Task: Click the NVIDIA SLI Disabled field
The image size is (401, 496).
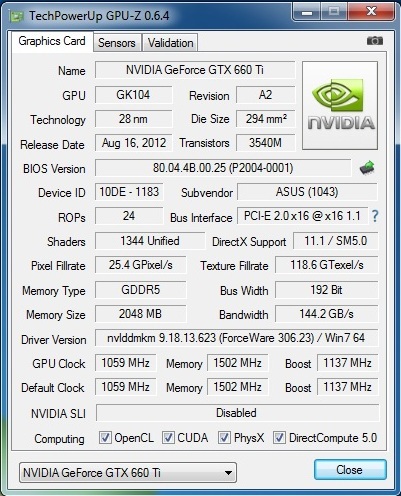Action: tap(237, 413)
